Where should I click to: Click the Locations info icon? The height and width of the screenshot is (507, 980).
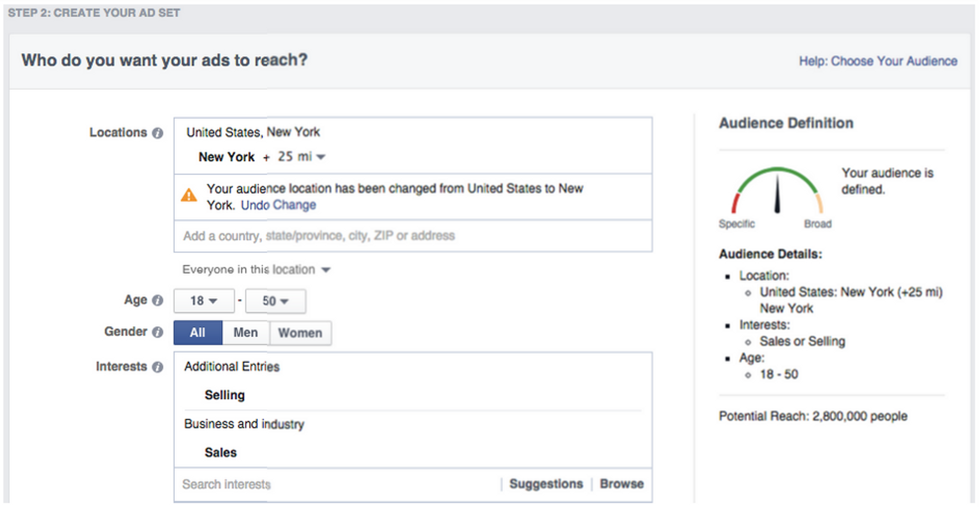click(x=157, y=133)
